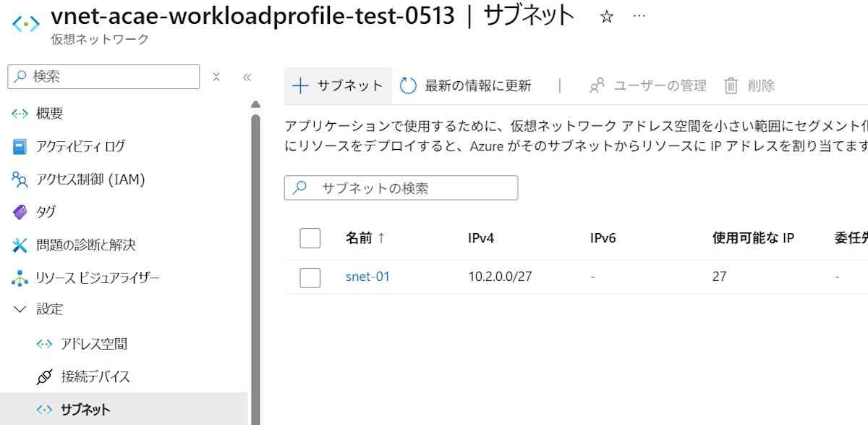
Task: Open the snet-01 subnet link
Action: (x=367, y=277)
